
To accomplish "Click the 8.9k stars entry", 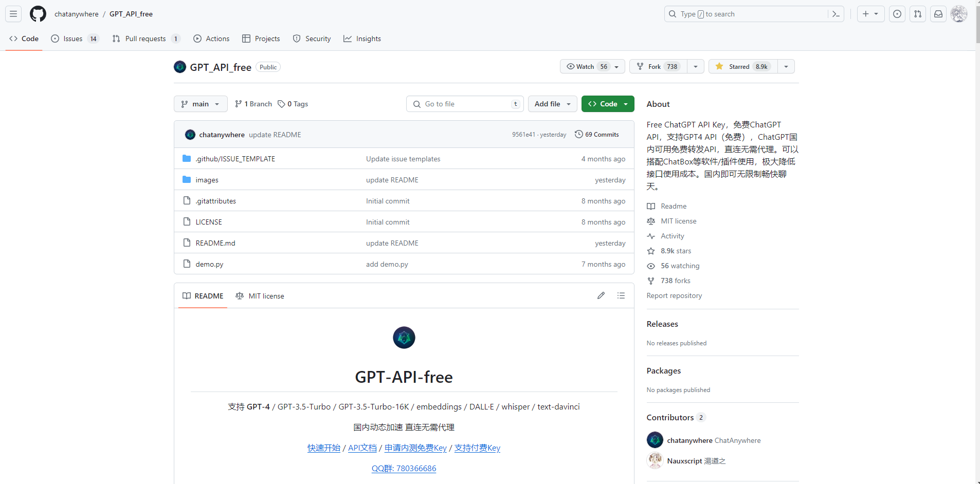I will point(676,251).
